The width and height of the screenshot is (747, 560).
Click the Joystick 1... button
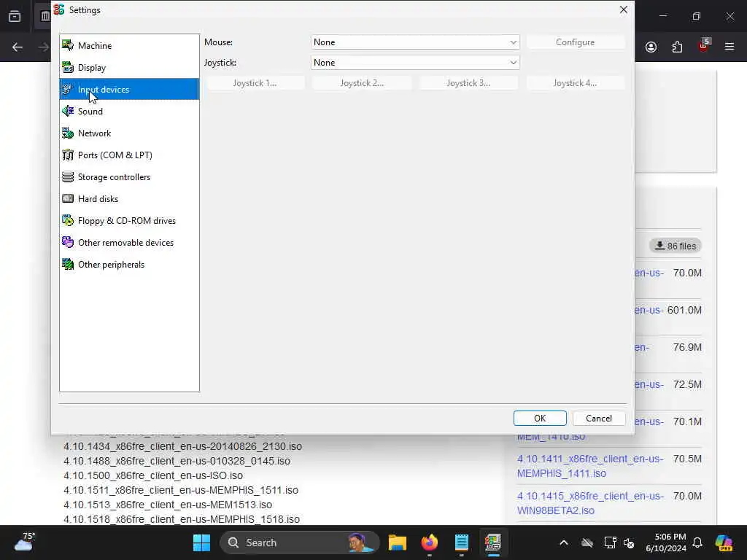255,83
